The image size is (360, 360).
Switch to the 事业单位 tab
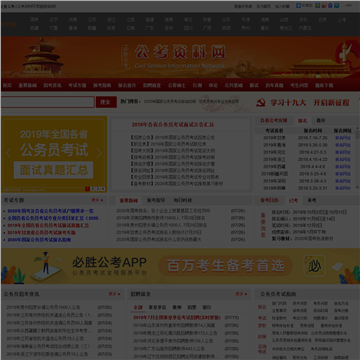click(x=155, y=307)
